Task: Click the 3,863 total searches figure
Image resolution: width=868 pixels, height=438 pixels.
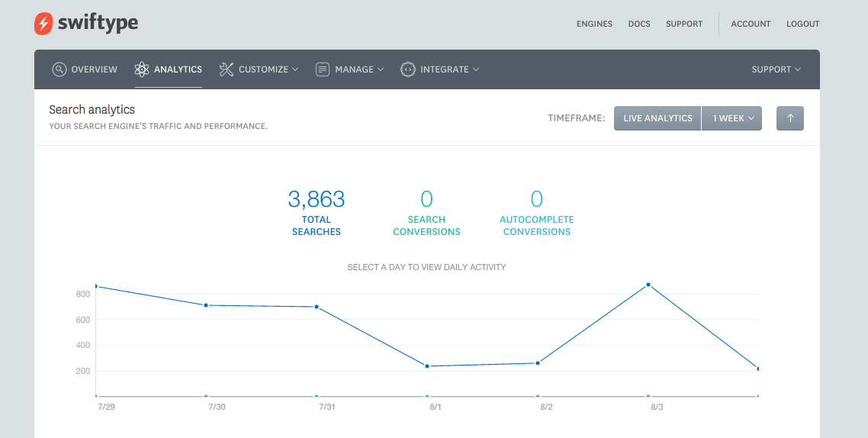Action: (x=316, y=199)
